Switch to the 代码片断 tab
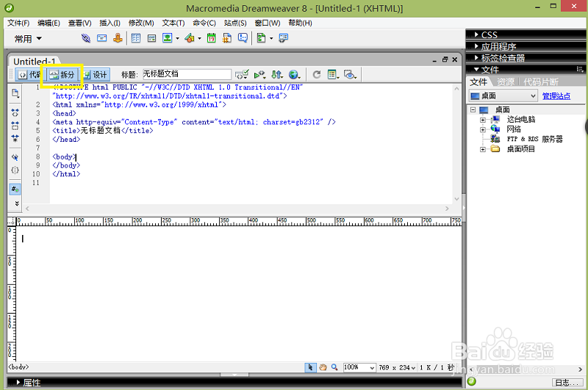 pyautogui.click(x=541, y=82)
